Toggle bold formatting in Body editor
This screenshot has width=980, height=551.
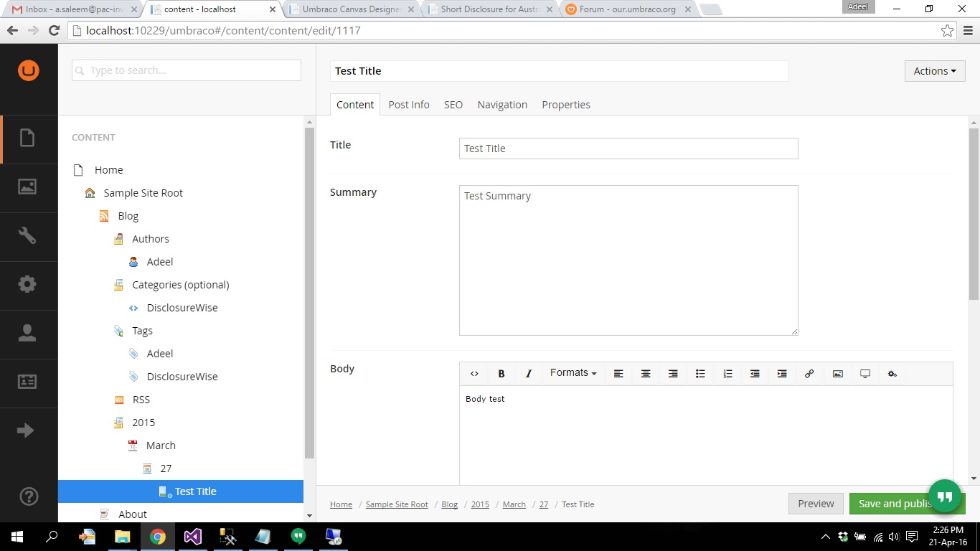[x=501, y=374]
